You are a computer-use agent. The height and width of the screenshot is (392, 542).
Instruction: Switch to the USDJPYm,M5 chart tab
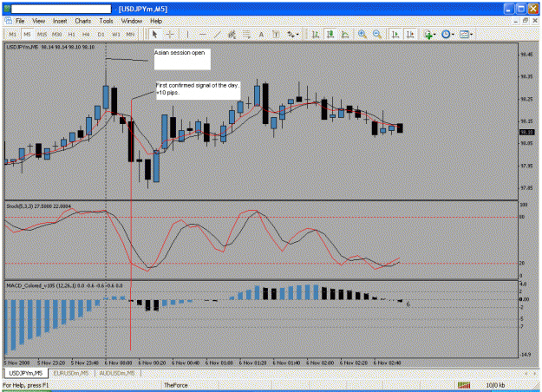click(x=26, y=373)
